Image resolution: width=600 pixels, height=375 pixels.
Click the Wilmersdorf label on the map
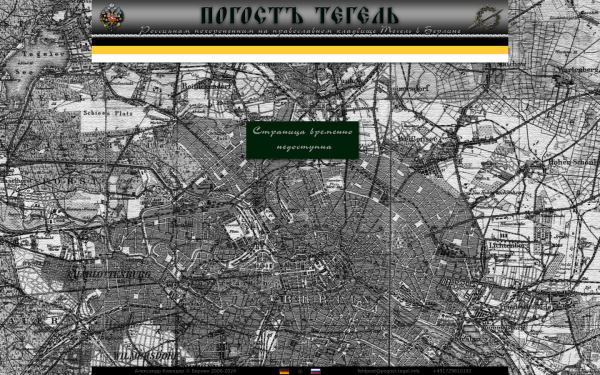pyautogui.click(x=145, y=356)
